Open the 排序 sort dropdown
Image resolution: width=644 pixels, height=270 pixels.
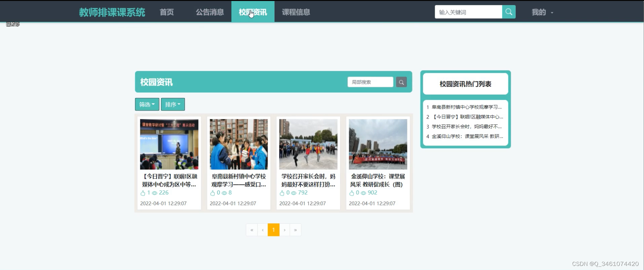173,104
